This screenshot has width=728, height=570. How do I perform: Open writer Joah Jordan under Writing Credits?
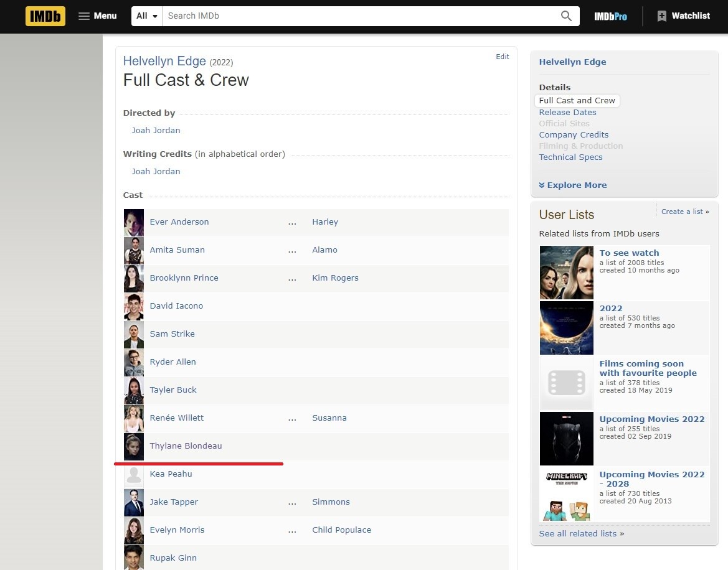[156, 171]
